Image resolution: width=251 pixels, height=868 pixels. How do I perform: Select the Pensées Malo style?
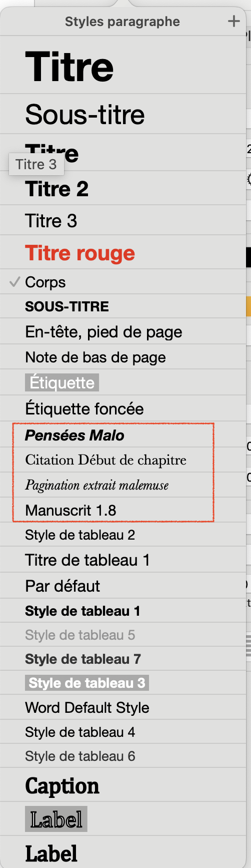pos(123,435)
